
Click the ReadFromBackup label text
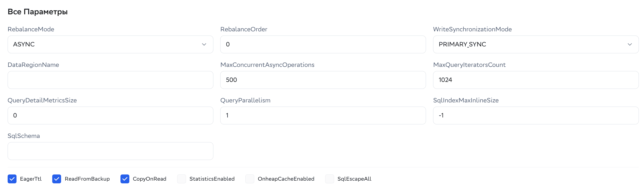[87, 179]
